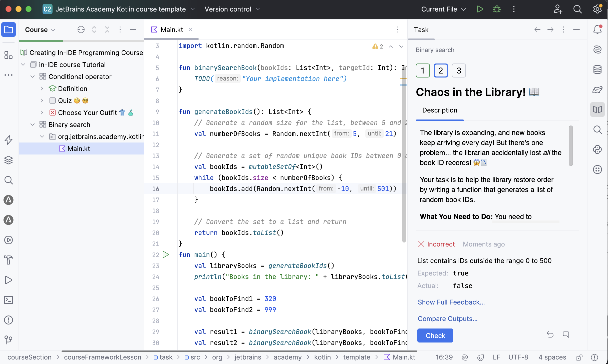608x364 pixels.
Task: Open the Python packages icon in right sidebar
Action: (597, 149)
